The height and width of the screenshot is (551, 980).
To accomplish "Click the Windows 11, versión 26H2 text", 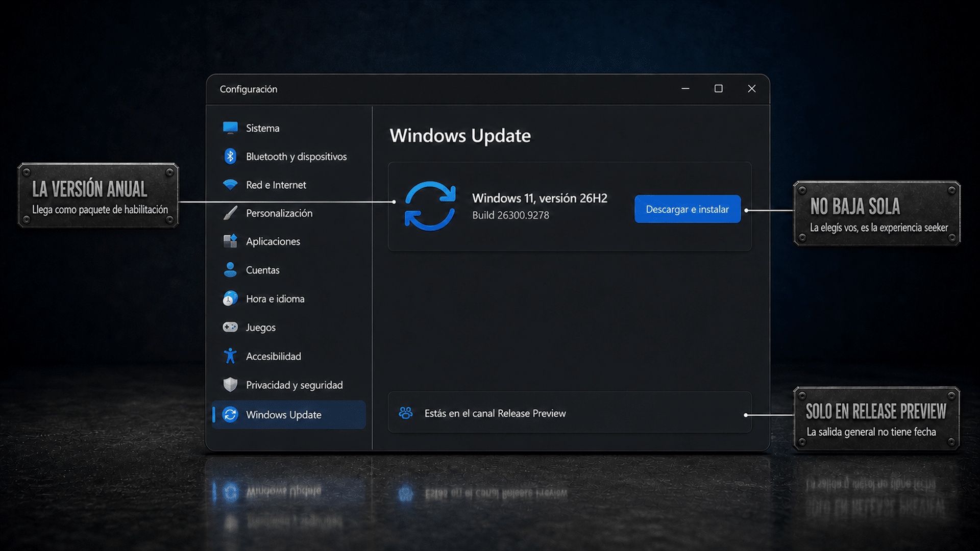I will click(540, 198).
